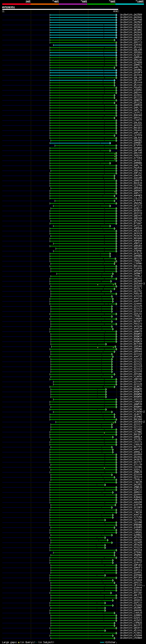This screenshot has height=644, width=146.
Task: Open hit UniRef100_Q42641
Action: point(131,17)
